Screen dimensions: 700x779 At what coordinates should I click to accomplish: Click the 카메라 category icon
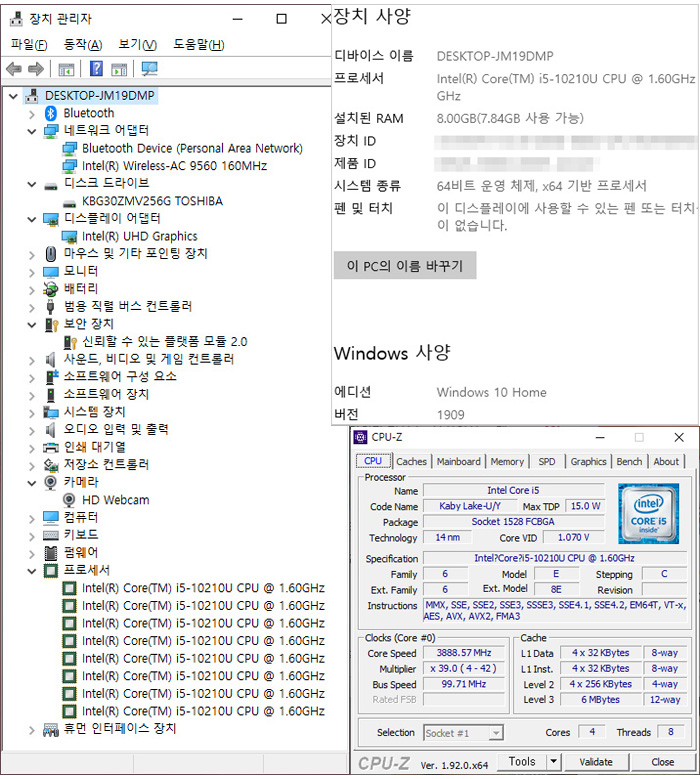coord(50,482)
